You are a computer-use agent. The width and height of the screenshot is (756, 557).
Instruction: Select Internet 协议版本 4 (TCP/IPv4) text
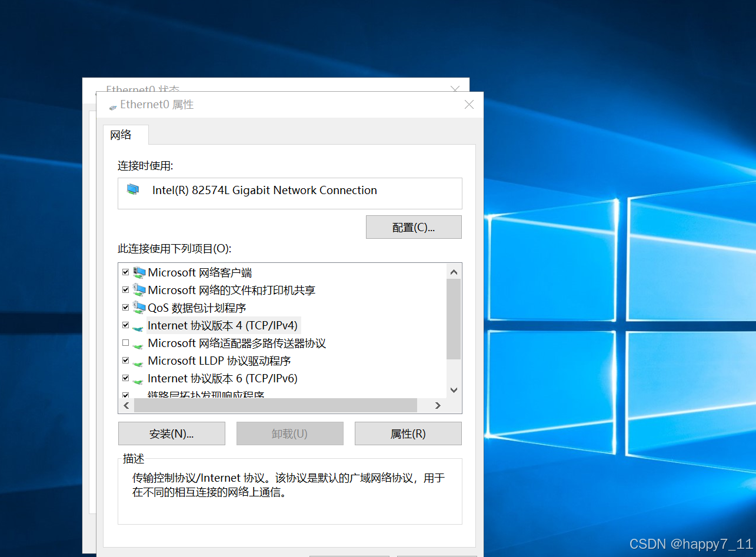coord(222,325)
